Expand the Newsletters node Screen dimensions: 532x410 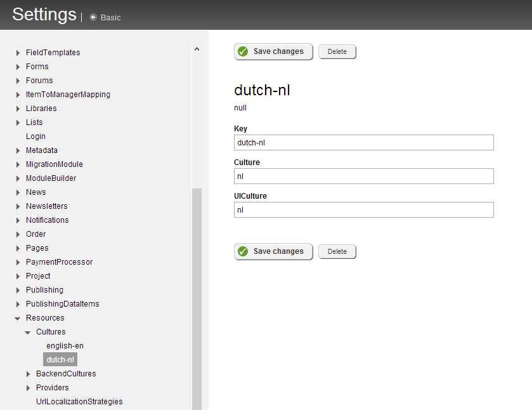click(x=18, y=206)
